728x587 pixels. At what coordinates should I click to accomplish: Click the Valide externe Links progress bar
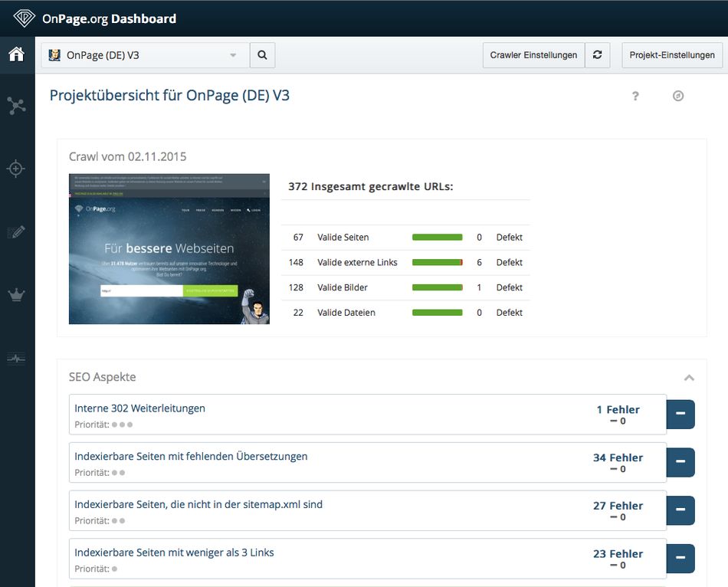(x=438, y=262)
